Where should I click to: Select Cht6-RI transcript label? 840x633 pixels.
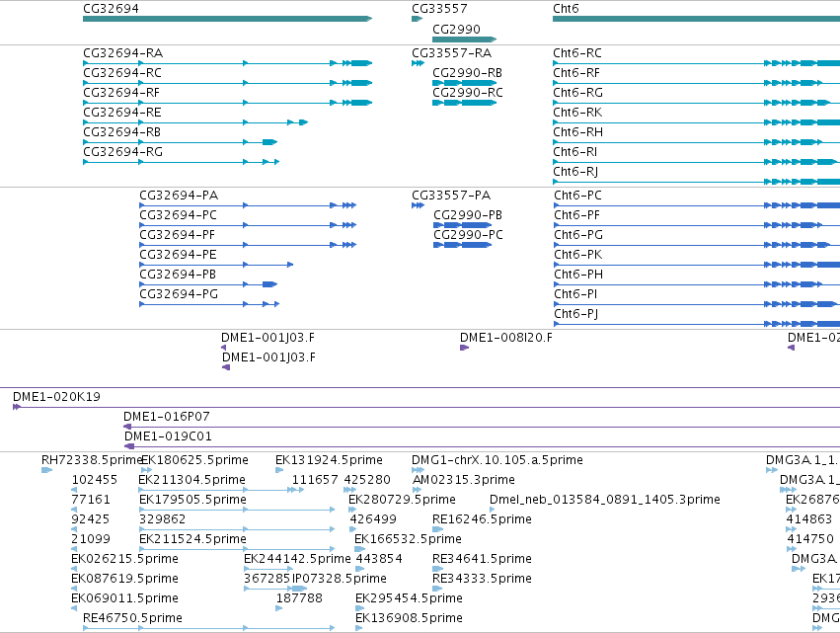point(574,152)
